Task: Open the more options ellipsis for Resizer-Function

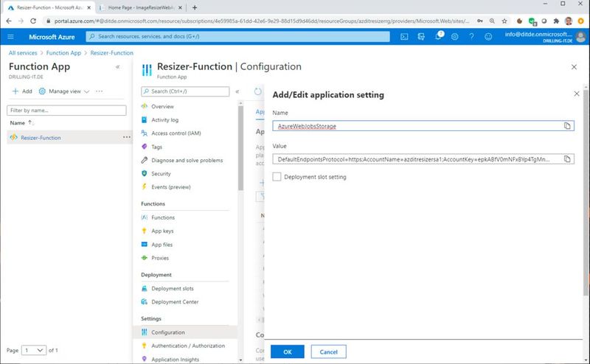Action: pos(127,137)
